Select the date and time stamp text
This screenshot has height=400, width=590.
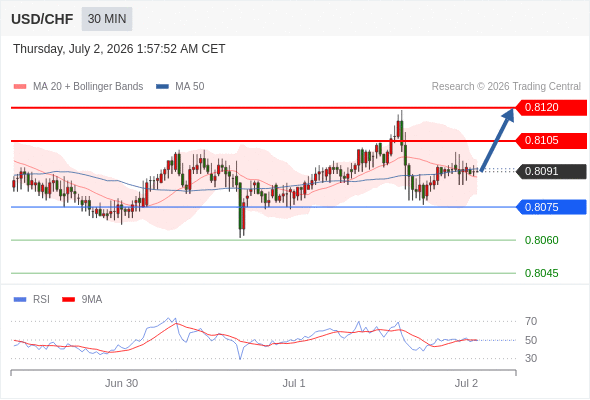point(119,49)
